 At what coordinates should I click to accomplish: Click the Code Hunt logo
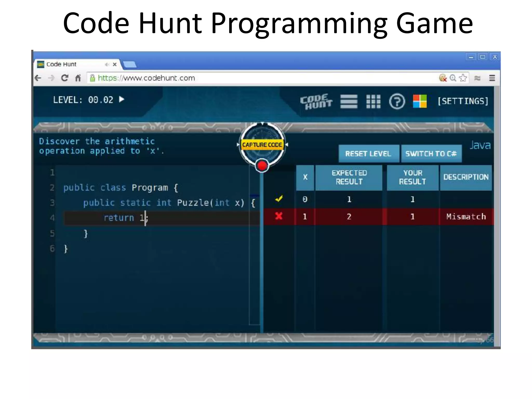316,102
